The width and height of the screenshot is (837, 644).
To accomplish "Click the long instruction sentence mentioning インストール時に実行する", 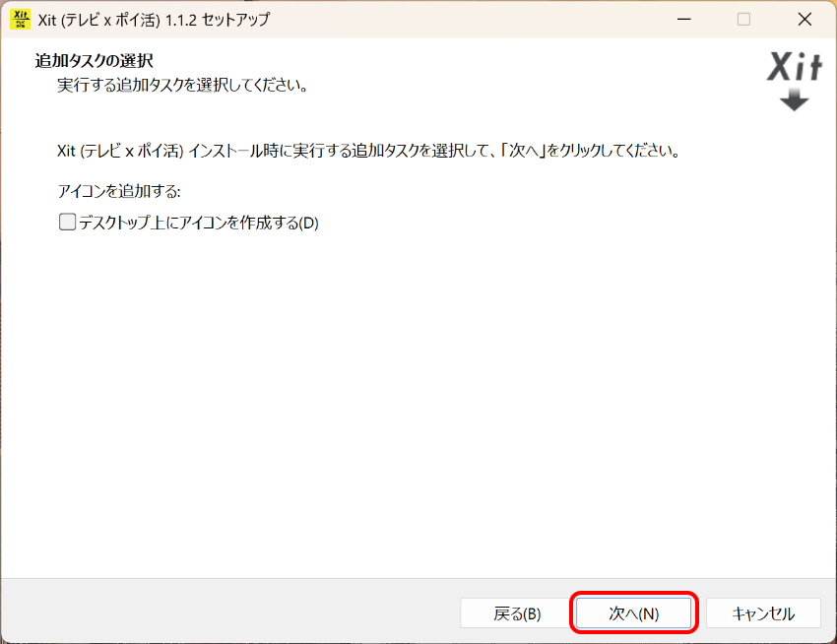I will click(369, 151).
